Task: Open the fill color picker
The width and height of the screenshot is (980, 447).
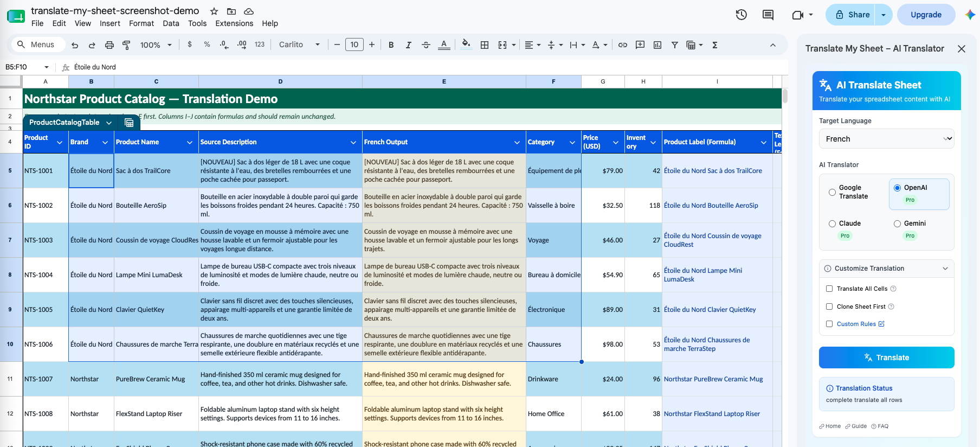Action: point(466,44)
